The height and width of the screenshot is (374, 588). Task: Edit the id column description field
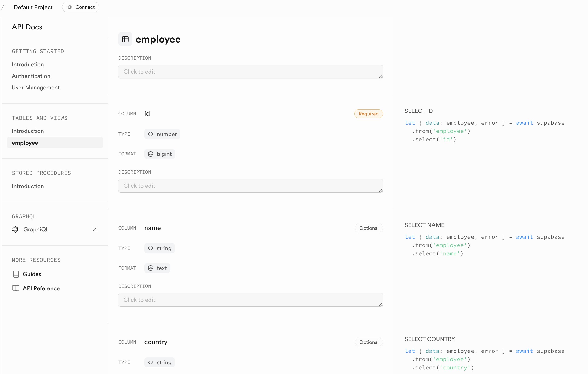[x=250, y=186]
